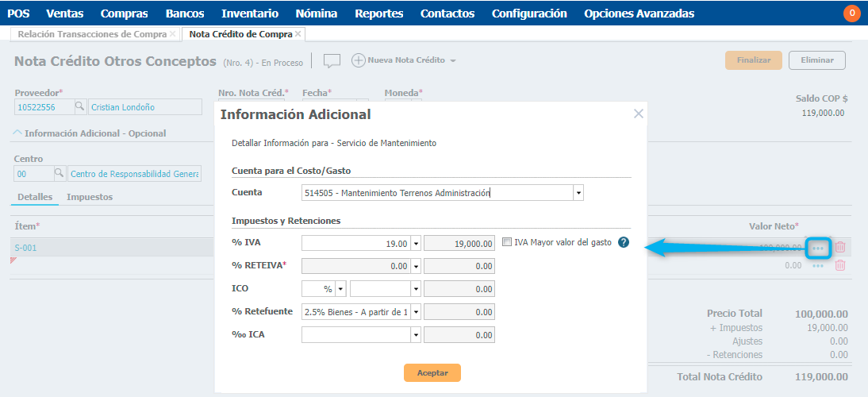Switch to Relación Transacciones de Compra tab
This screenshot has width=868, height=397.
92,34
